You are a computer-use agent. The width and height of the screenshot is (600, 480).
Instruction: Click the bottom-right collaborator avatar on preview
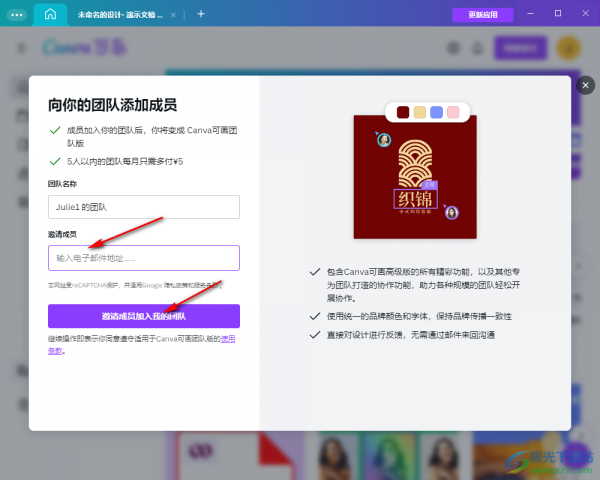452,212
